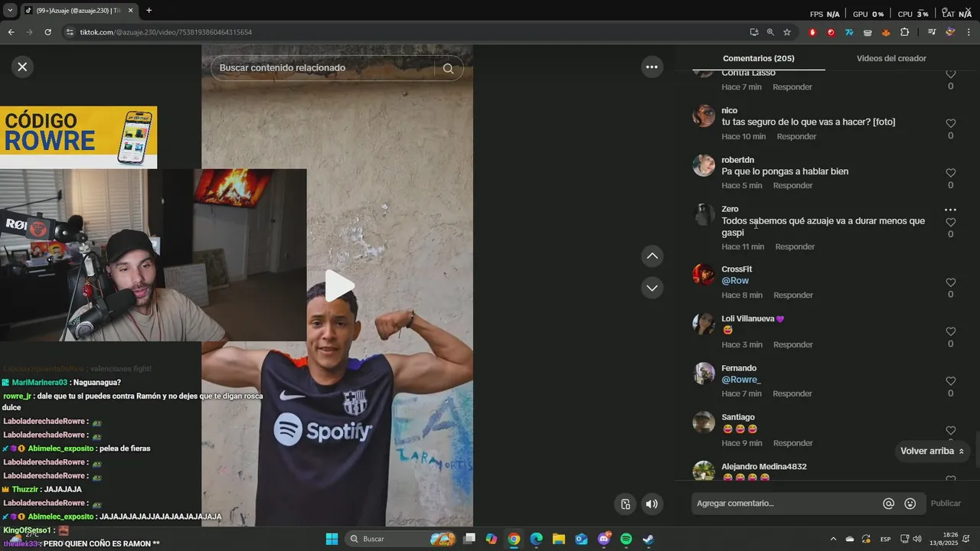The width and height of the screenshot is (980, 551).
Task: Click the magnifier icon in related search
Action: tap(449, 68)
